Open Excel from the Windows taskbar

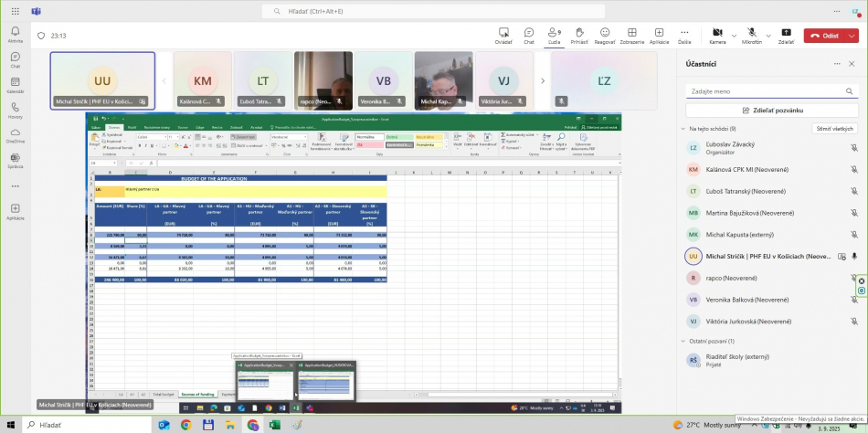(x=274, y=425)
